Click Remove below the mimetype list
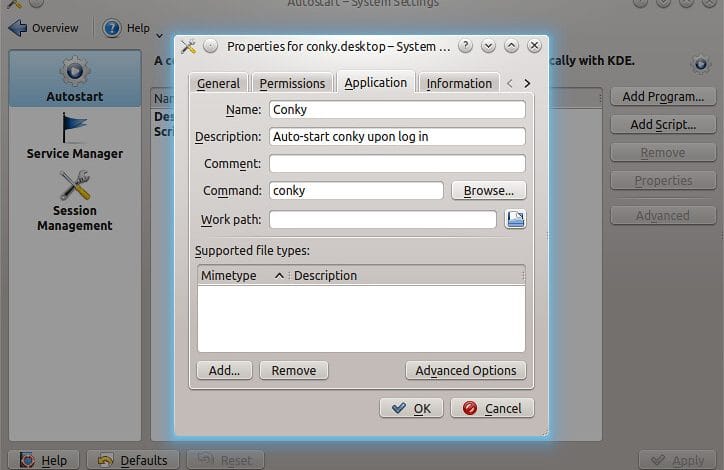 (294, 370)
